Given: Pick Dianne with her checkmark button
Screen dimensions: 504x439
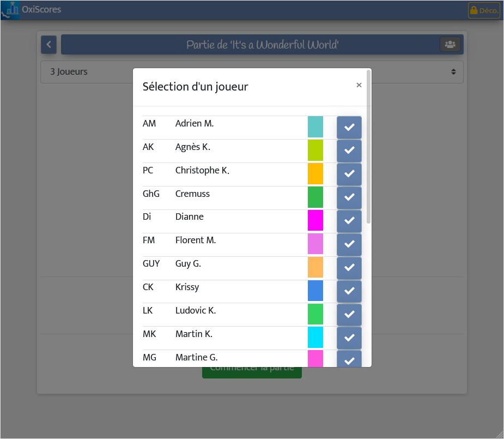Looking at the screenshot, I should tap(349, 221).
